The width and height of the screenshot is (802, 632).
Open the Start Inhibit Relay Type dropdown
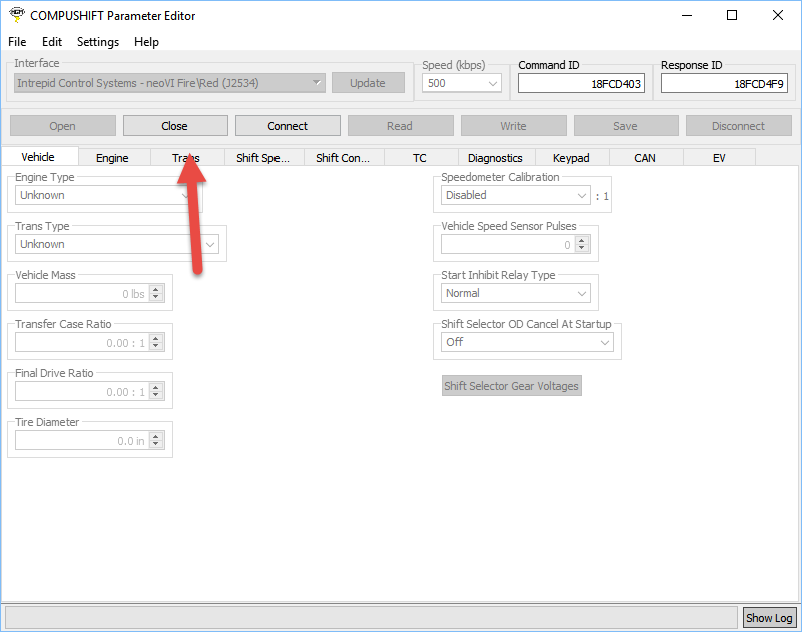click(516, 294)
